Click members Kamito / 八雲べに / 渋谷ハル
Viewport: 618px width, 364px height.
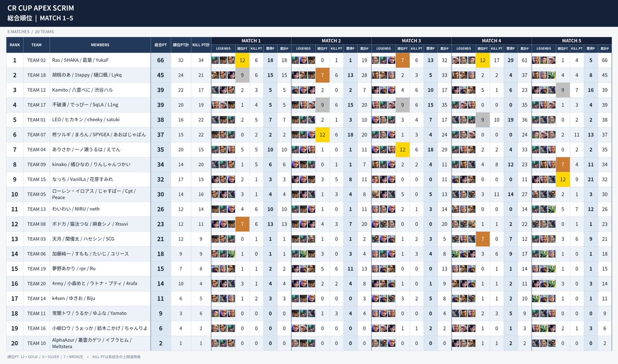pos(82,90)
